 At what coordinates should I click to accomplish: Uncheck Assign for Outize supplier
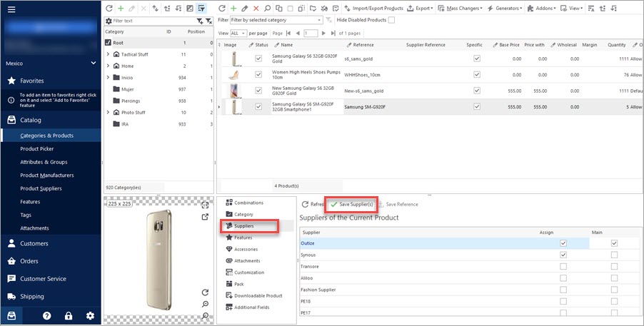(x=563, y=243)
